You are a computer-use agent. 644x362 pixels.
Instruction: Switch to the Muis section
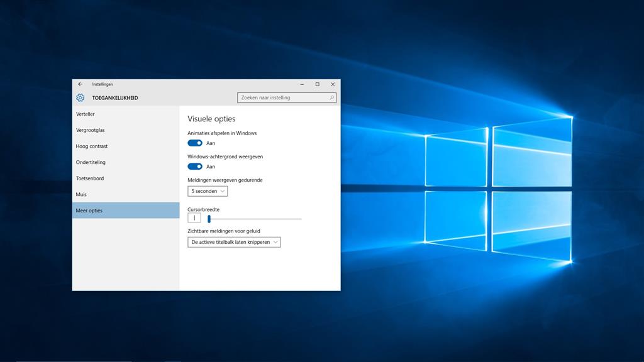[x=126, y=194]
